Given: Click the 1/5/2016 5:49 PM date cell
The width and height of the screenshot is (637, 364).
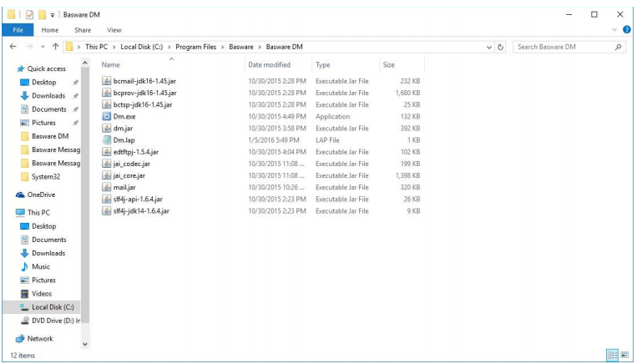Looking at the screenshot, I should [274, 139].
